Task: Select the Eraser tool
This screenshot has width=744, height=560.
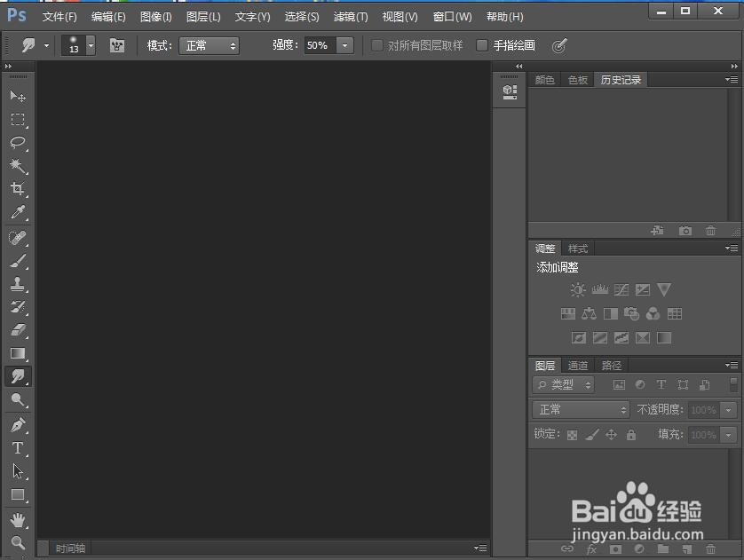Action: pyautogui.click(x=19, y=330)
